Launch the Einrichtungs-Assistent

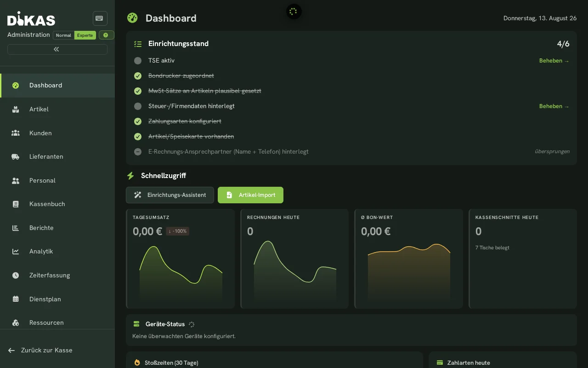(x=170, y=195)
